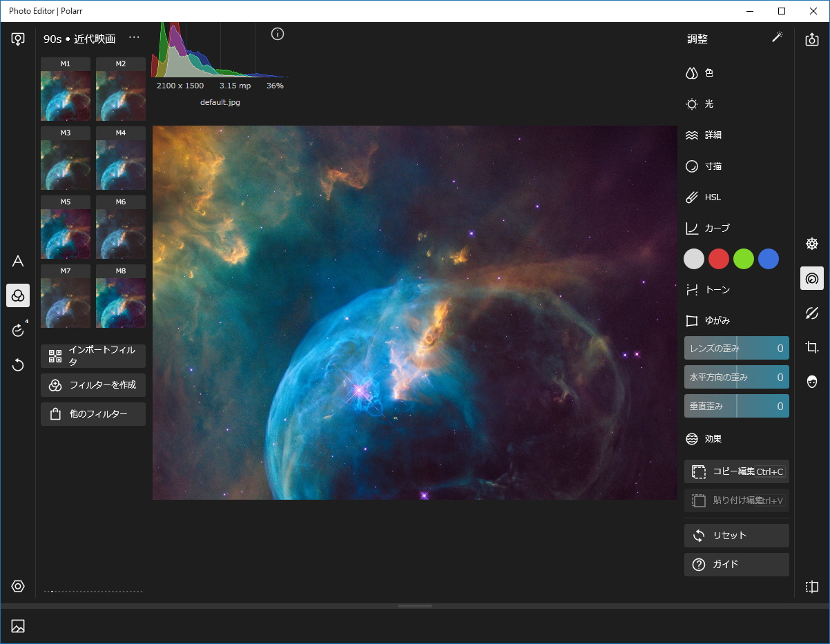The width and height of the screenshot is (830, 644).
Task: Select the Text tool in left sidebar
Action: 18,261
